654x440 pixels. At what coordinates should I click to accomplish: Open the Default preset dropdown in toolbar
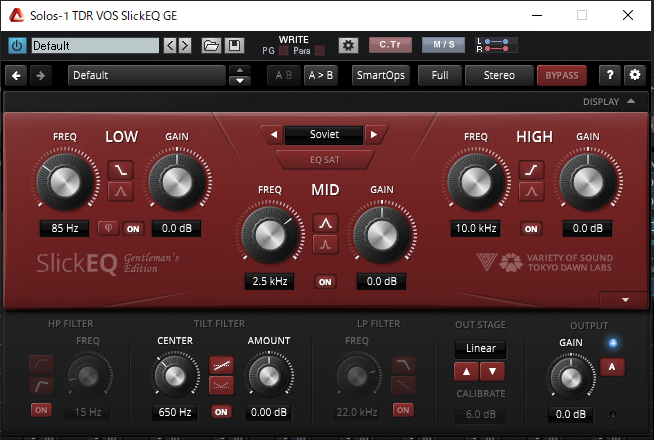pyautogui.click(x=146, y=75)
